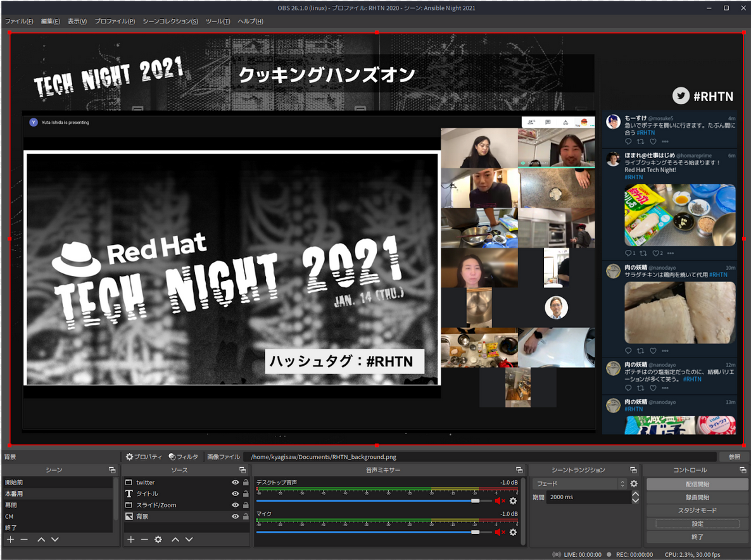This screenshot has width=751, height=560.
Task: Increase the transition 期間 duration
Action: coord(636,494)
